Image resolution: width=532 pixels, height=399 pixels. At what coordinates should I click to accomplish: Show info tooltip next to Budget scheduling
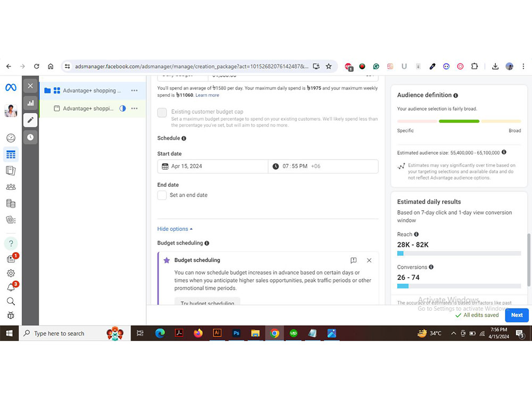click(207, 243)
